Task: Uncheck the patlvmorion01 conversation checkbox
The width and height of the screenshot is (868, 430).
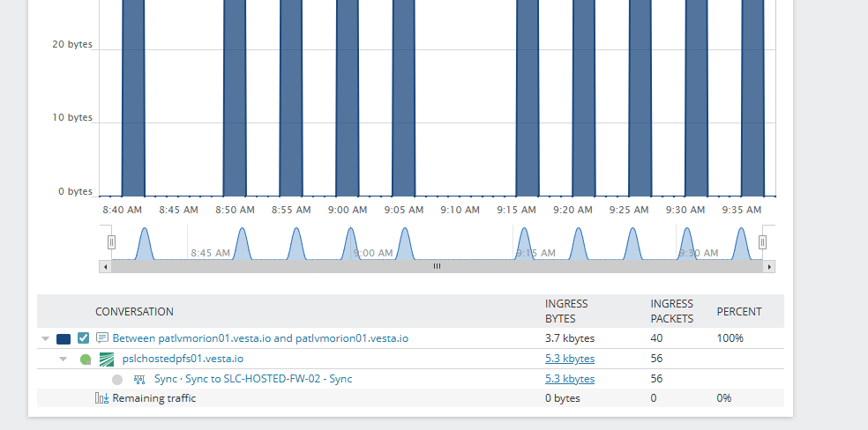Action: pos(84,338)
